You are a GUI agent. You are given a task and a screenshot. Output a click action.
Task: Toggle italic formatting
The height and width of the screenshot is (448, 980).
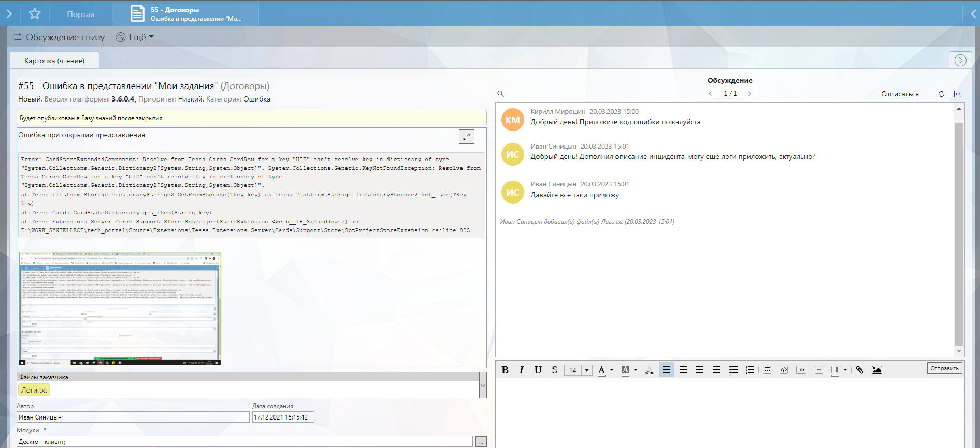522,370
